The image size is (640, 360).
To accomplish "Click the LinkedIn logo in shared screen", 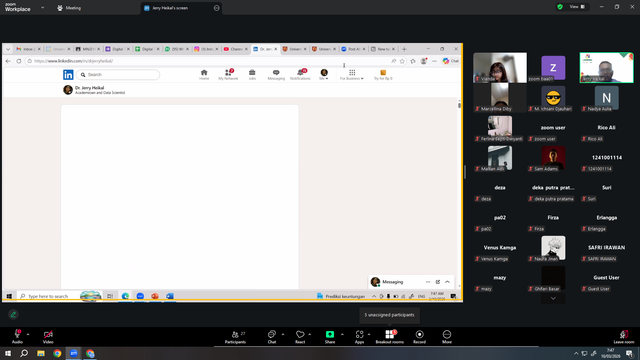I will coord(68,75).
